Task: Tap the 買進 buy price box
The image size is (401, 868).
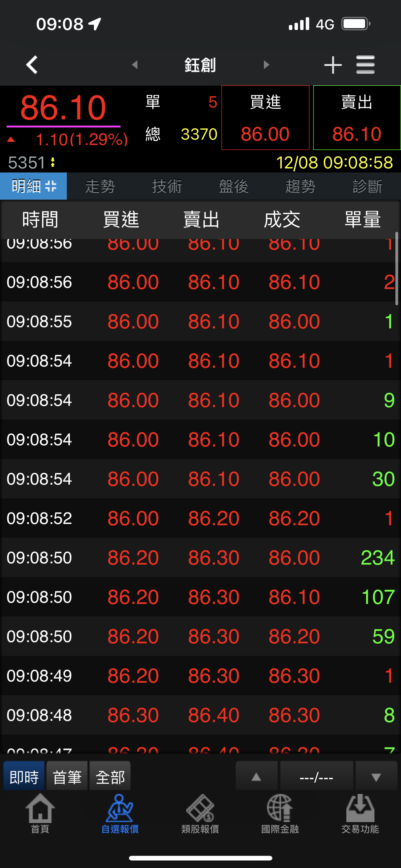Action: [x=265, y=117]
